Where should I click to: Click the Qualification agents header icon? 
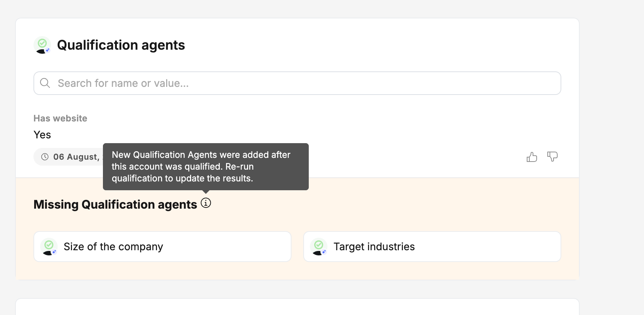click(42, 45)
